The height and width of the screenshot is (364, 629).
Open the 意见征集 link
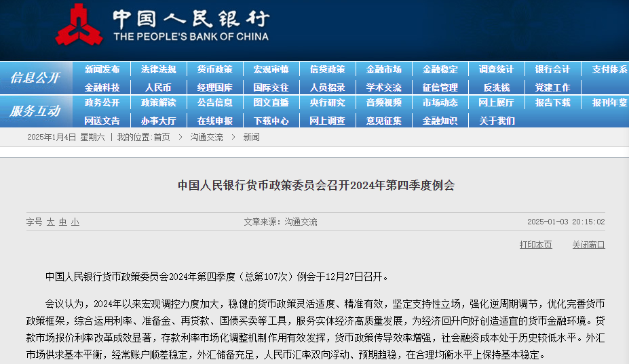tap(383, 121)
